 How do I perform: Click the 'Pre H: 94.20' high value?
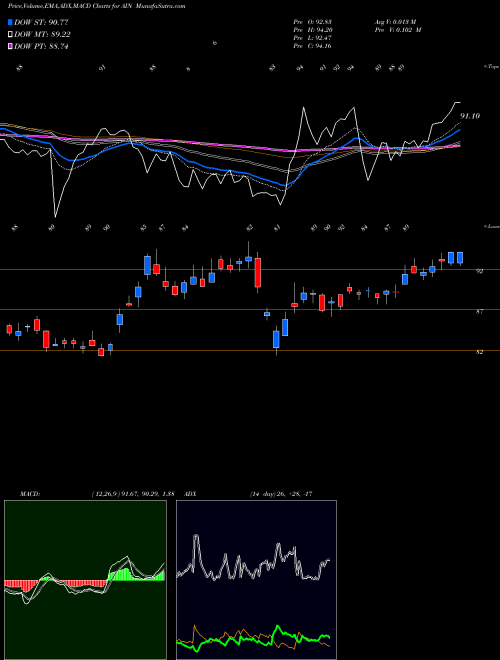pos(312,30)
